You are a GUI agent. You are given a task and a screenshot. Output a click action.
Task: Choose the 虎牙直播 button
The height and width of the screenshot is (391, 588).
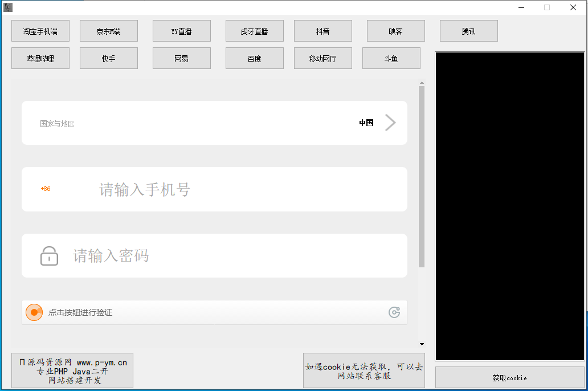click(x=254, y=31)
